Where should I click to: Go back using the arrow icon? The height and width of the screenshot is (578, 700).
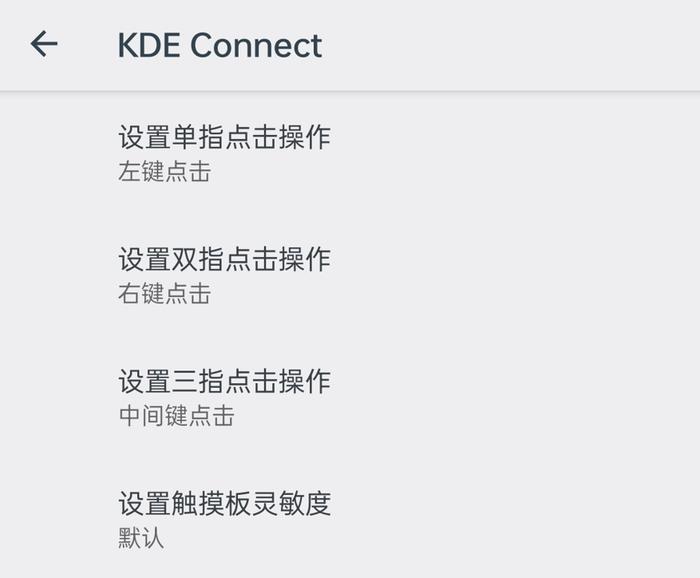click(44, 44)
